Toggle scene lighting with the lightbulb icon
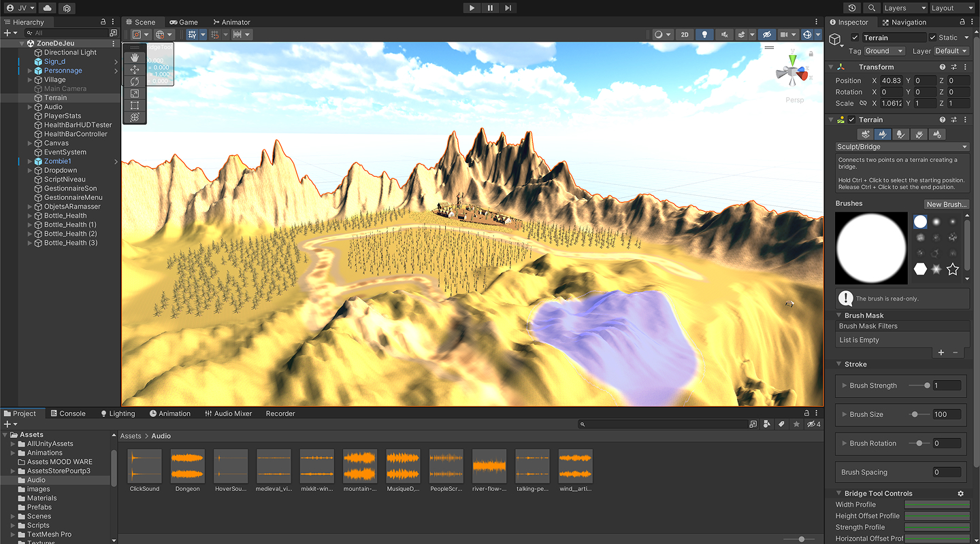The image size is (980, 544). (705, 35)
